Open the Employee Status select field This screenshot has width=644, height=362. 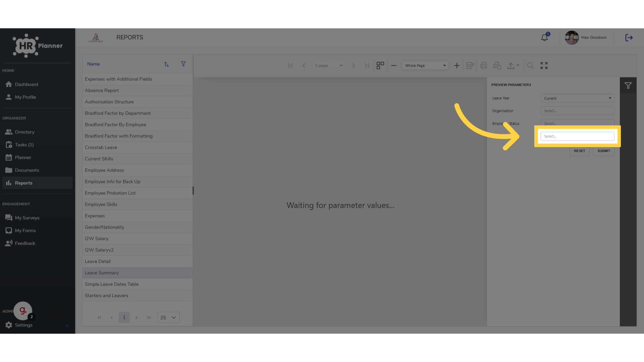[577, 123]
